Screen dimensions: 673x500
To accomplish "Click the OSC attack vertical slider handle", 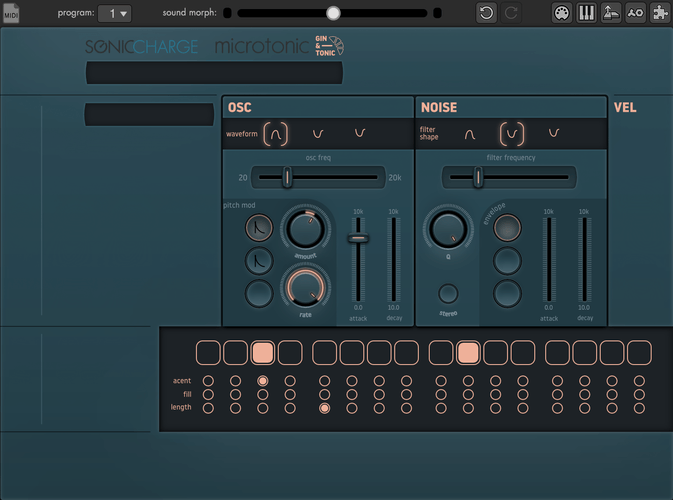I will point(358,238).
